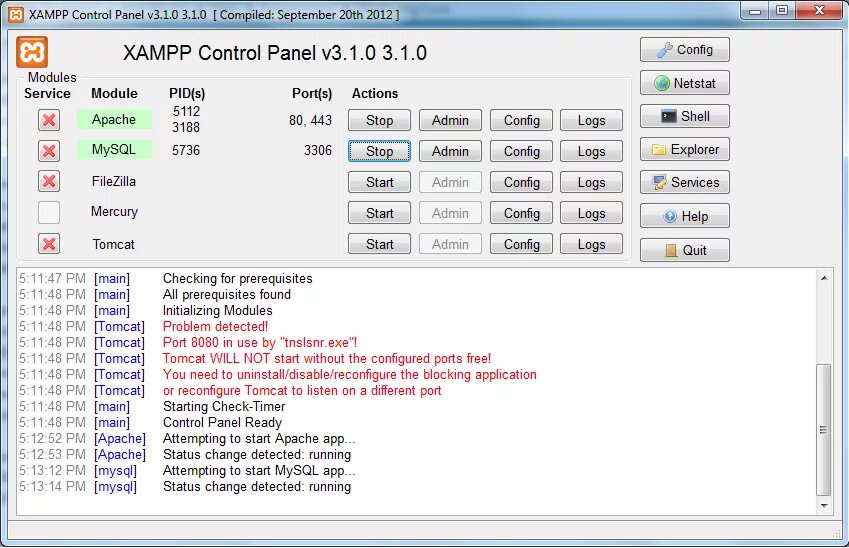The image size is (849, 548).
Task: Start the FileZilla module
Action: point(379,182)
